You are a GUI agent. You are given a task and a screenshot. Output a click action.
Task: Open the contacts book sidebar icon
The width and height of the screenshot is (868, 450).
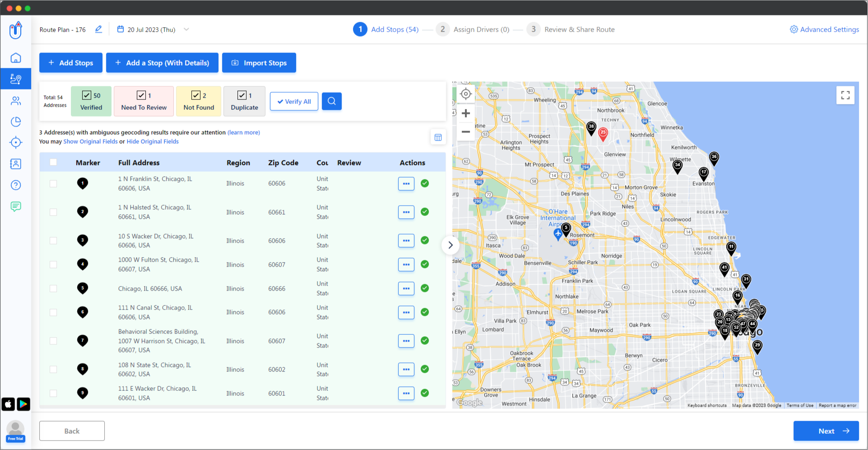(x=16, y=164)
